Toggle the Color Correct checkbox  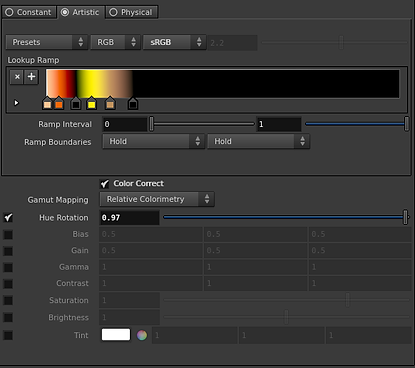click(105, 184)
